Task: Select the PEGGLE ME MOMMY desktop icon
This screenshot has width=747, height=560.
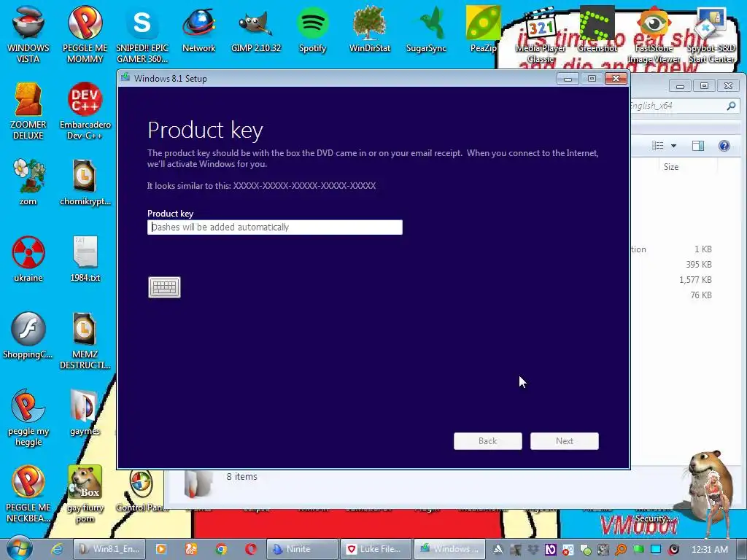Action: click(x=85, y=34)
